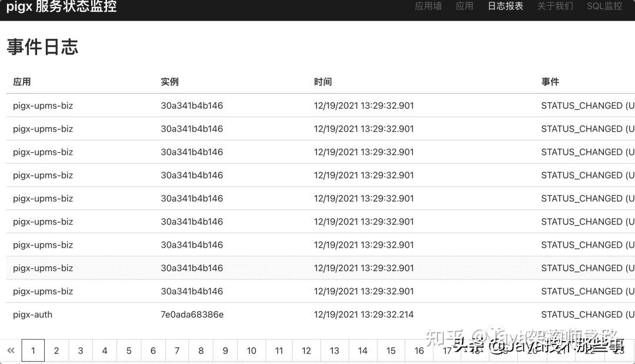
Task: Click instance ID 7e0ada68386e
Action: point(192,315)
